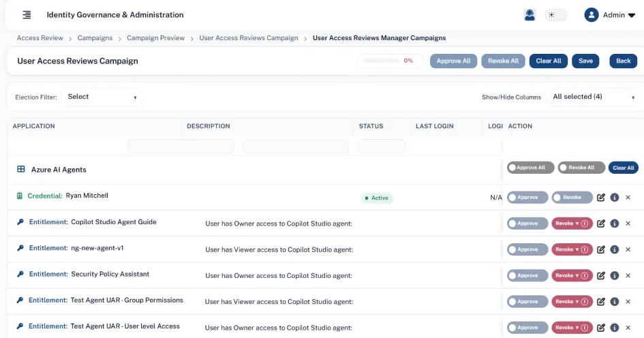Click the Admin profile avatar icon

point(591,15)
